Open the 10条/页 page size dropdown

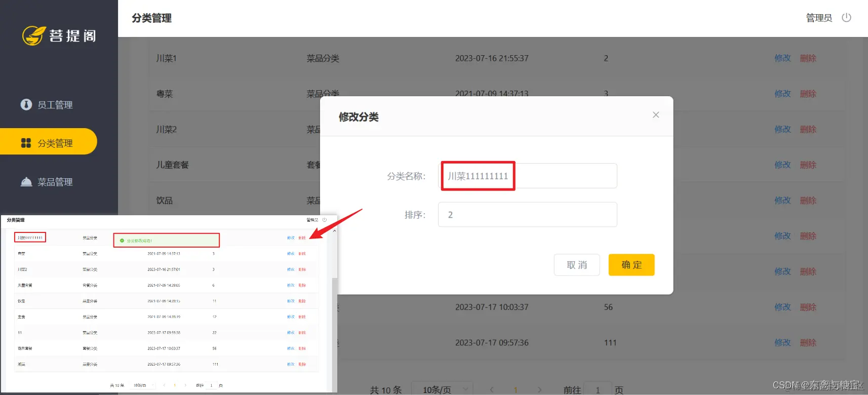point(442,389)
